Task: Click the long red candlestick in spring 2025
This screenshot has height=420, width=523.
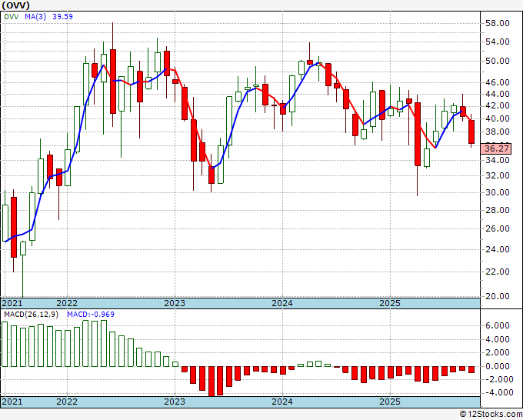Action: [418, 134]
